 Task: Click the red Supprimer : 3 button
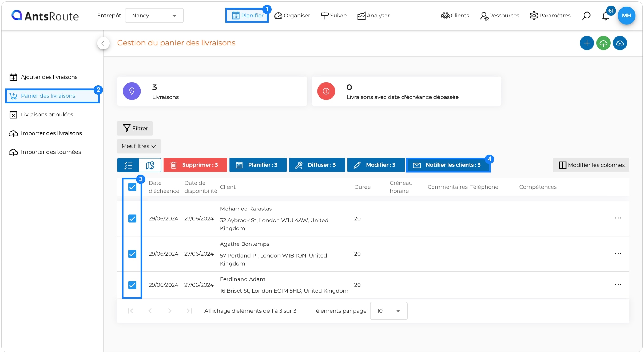[195, 165]
